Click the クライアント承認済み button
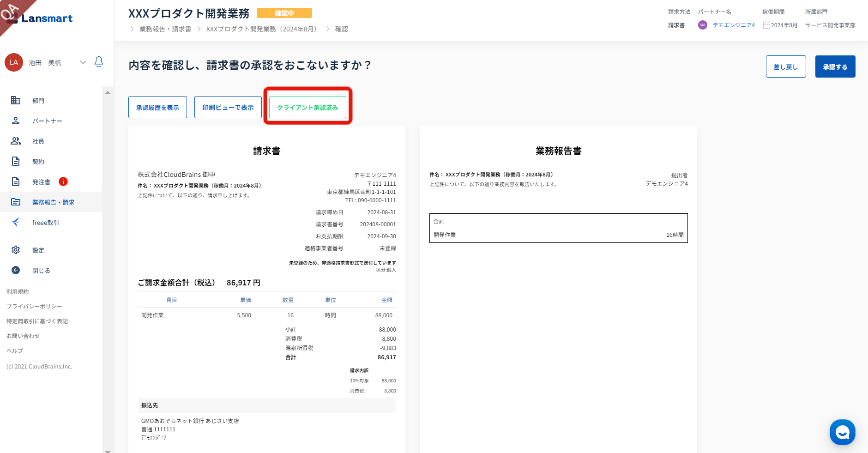Image resolution: width=868 pixels, height=453 pixels. pyautogui.click(x=307, y=107)
